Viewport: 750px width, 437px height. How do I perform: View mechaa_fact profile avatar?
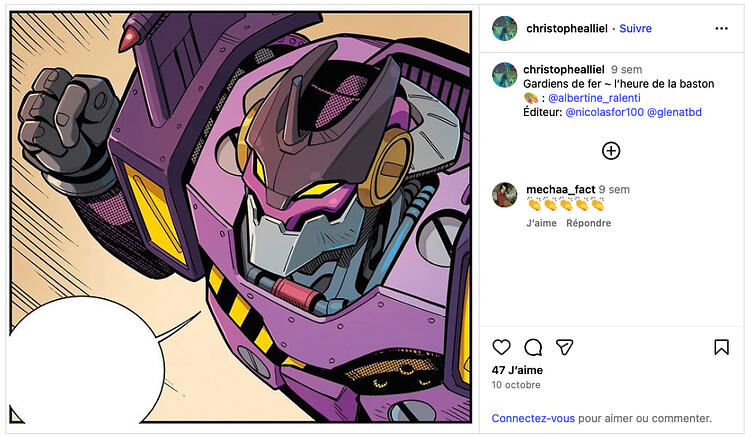click(x=505, y=194)
